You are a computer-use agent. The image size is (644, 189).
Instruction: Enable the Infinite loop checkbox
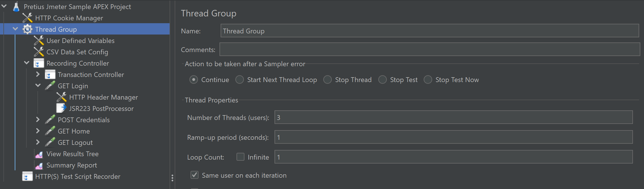point(240,157)
